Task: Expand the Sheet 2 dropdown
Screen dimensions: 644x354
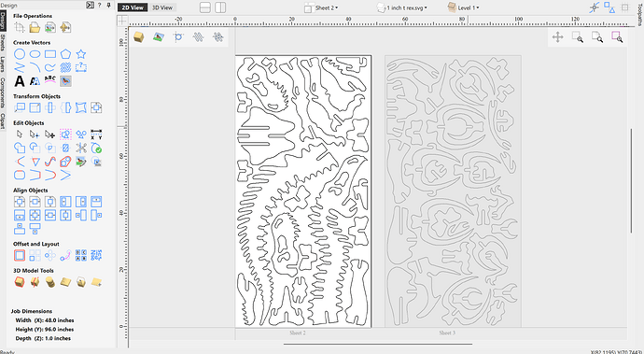Action: 322,7
